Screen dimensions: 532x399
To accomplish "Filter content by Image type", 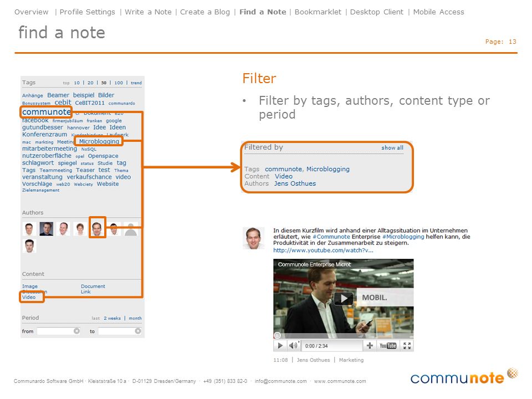I will point(30,287).
